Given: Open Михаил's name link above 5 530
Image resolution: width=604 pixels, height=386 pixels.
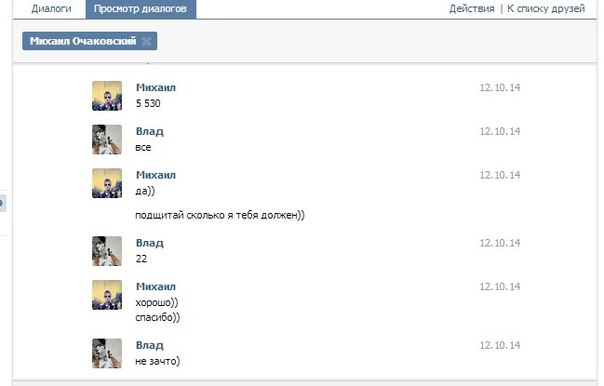Looking at the screenshot, I should (156, 87).
